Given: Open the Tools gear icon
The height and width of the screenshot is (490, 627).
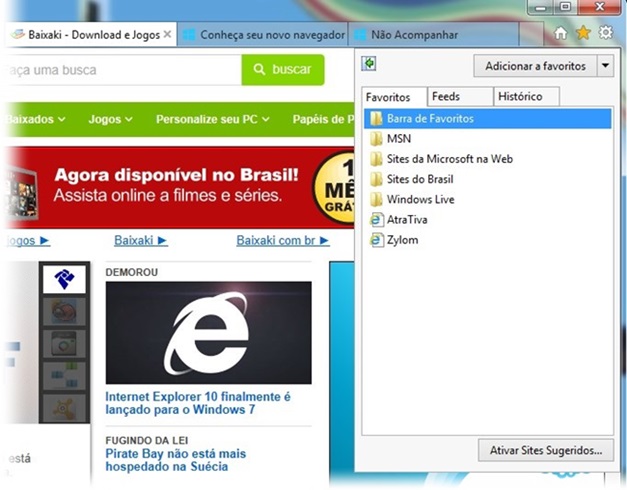Looking at the screenshot, I should pyautogui.click(x=605, y=32).
